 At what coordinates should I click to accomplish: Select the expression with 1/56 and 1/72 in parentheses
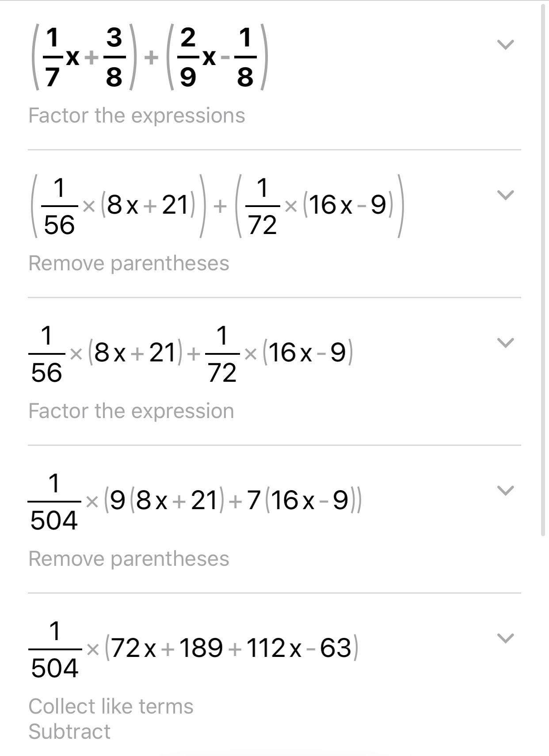217,206
